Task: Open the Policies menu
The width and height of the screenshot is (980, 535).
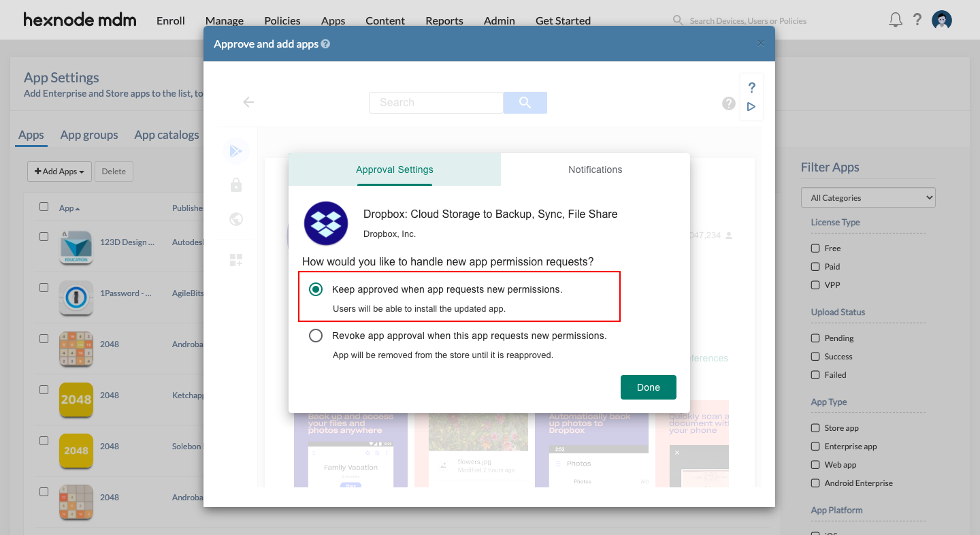Action: coord(282,20)
